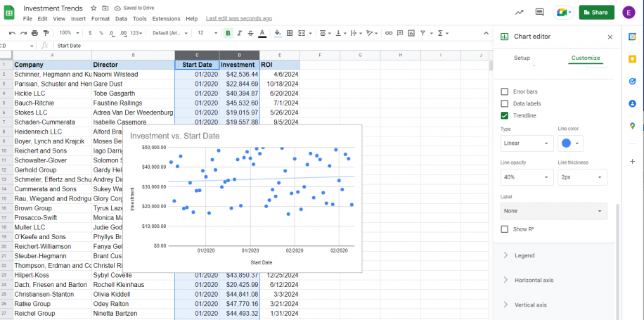Click the Share button

point(596,13)
